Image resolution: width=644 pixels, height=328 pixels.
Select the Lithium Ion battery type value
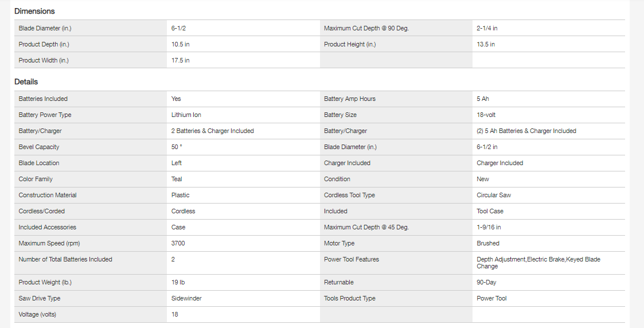click(186, 115)
